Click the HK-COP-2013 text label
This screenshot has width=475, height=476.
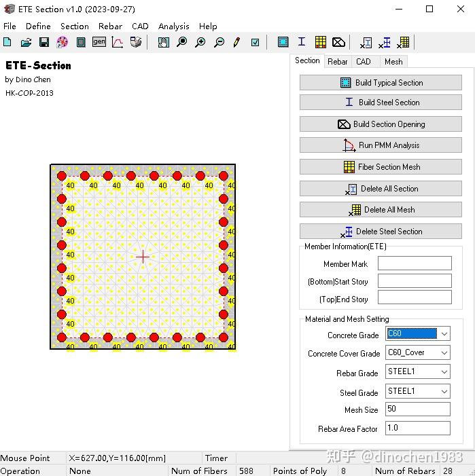pos(29,93)
